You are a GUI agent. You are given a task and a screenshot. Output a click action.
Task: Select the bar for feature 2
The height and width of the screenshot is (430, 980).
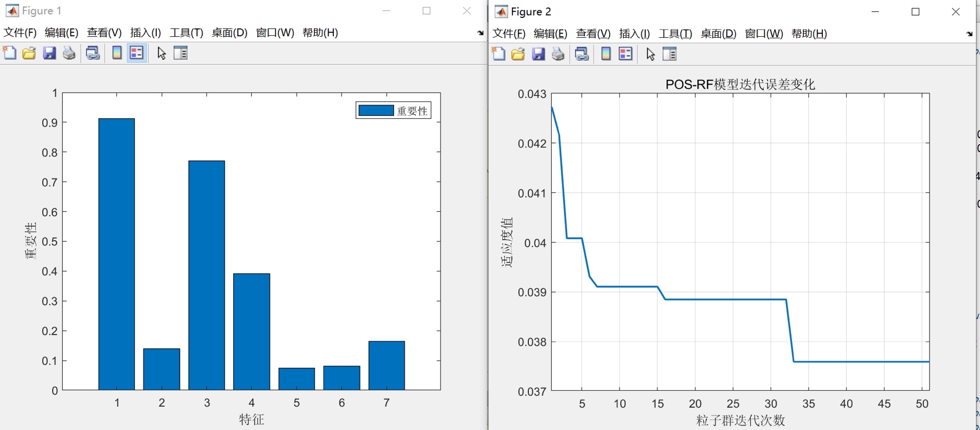click(x=162, y=369)
